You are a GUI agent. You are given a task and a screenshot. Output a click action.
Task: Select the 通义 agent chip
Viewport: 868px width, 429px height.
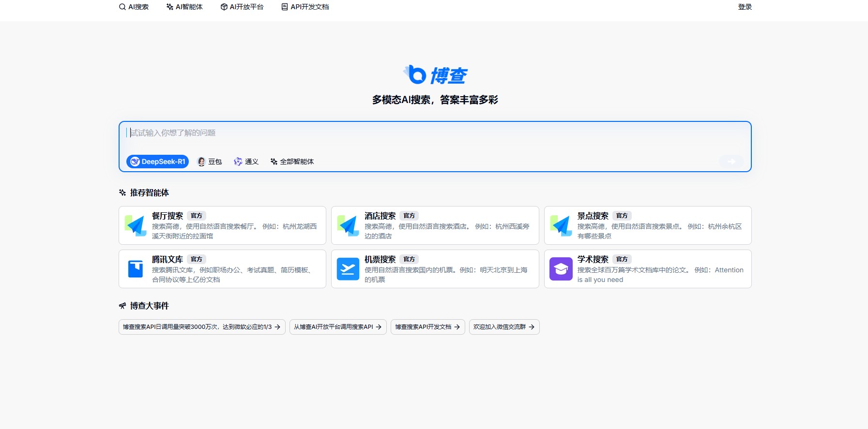click(246, 162)
